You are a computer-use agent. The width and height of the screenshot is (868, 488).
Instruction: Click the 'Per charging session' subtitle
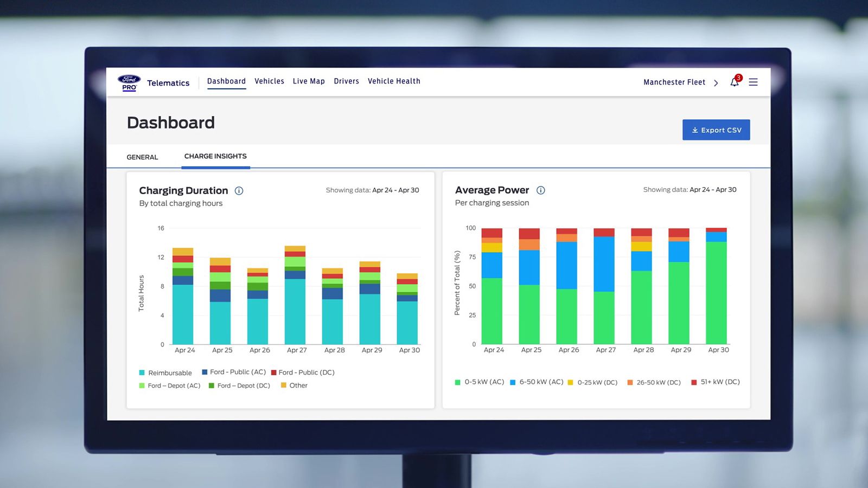click(x=492, y=203)
